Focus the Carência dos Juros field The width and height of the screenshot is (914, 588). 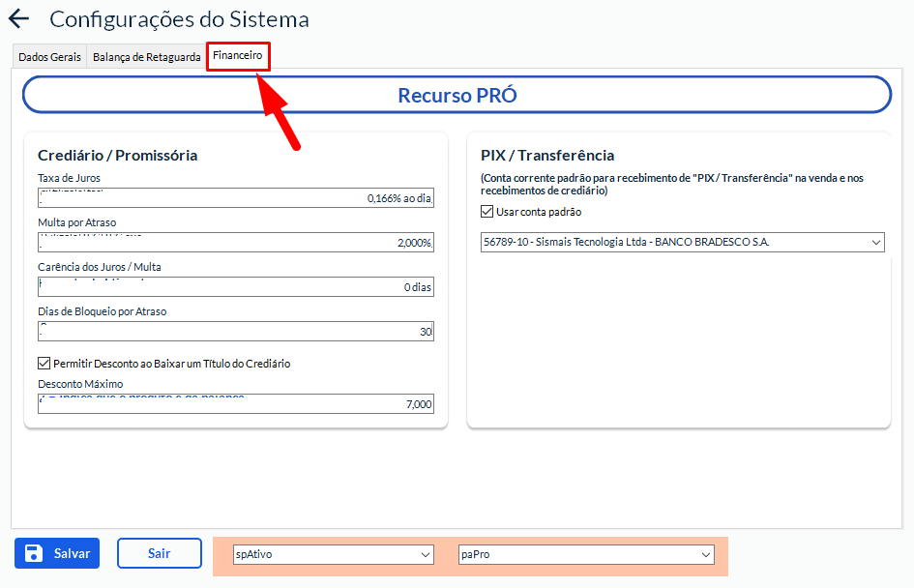pyautogui.click(x=236, y=287)
